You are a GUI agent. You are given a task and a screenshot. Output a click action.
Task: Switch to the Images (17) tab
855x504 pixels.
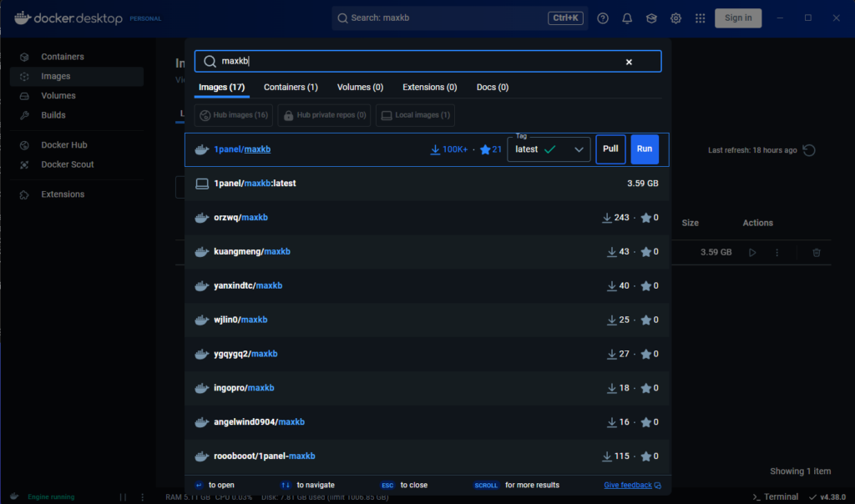point(221,87)
